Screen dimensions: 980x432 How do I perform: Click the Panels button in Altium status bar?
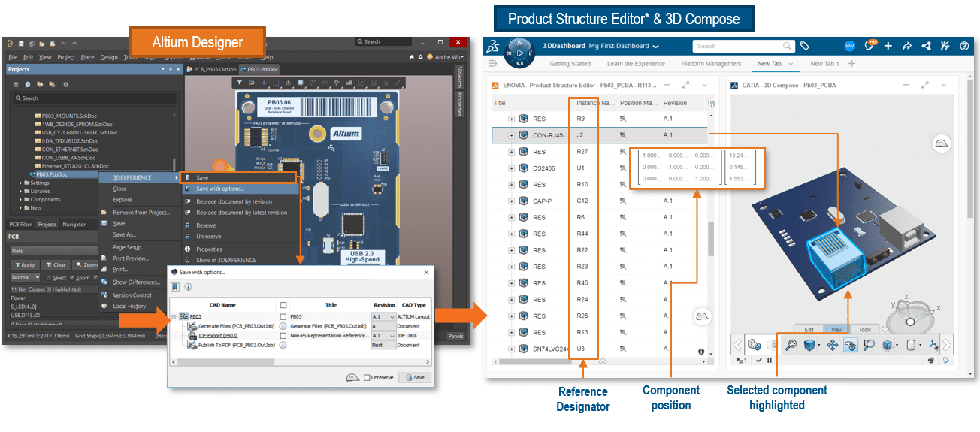coord(455,336)
